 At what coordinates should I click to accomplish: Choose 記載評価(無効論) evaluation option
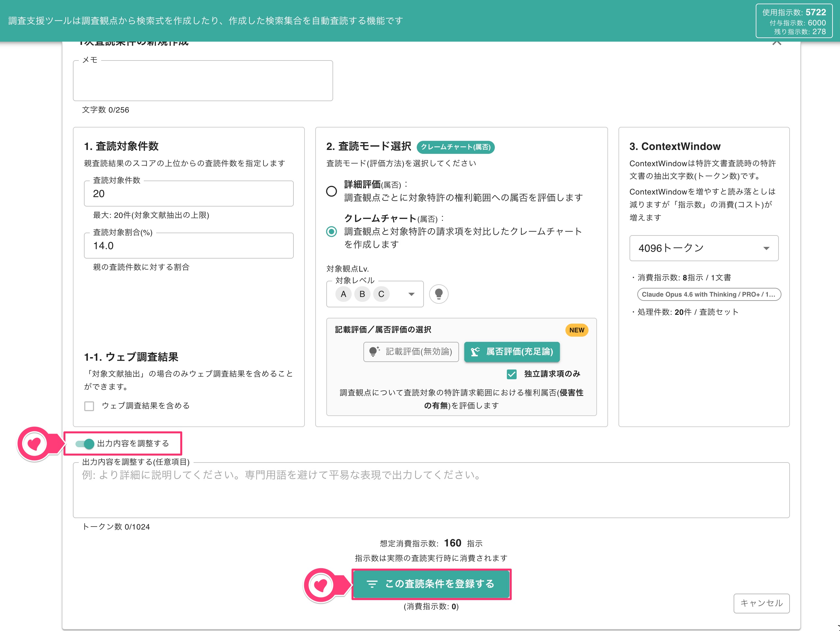pyautogui.click(x=411, y=352)
